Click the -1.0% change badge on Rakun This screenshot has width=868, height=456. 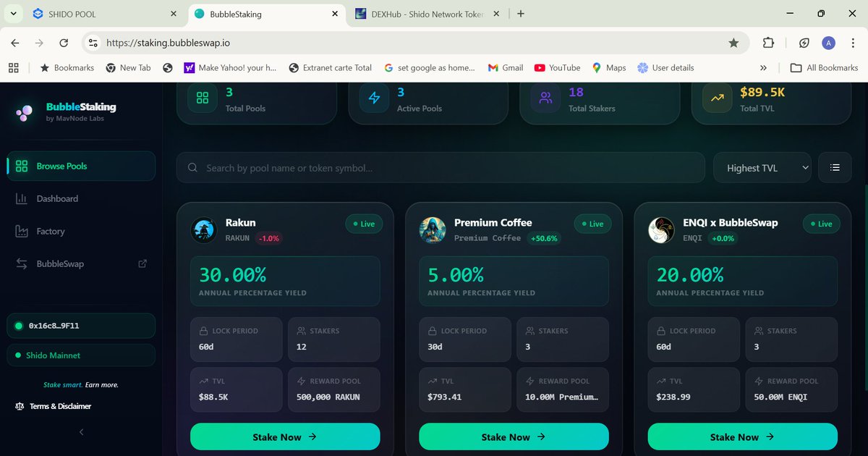(269, 238)
